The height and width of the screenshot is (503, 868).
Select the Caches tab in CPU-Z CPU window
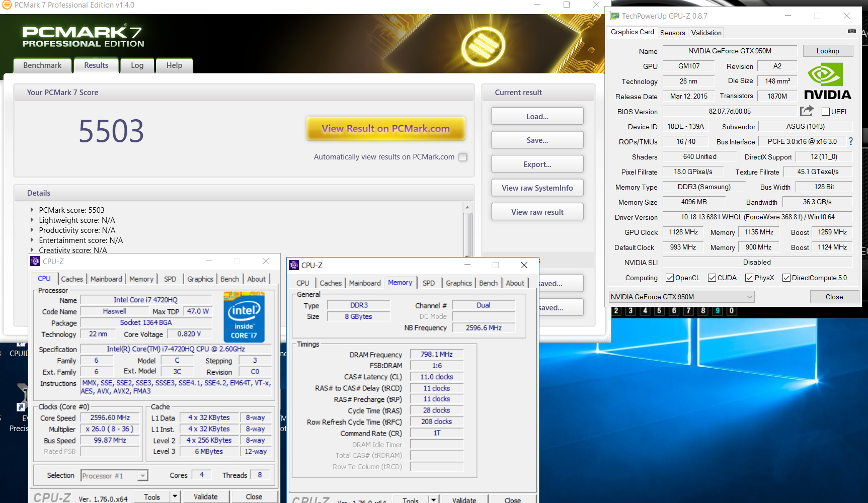[x=72, y=279]
